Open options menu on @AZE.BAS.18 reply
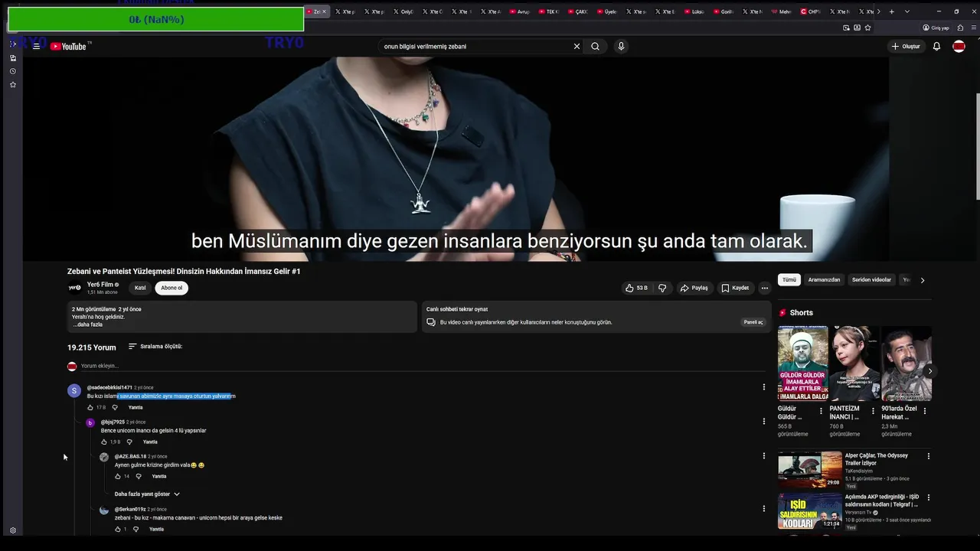 (x=763, y=456)
